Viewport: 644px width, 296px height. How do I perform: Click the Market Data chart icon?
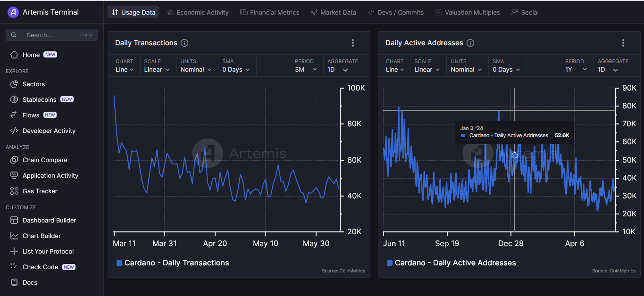pos(314,12)
